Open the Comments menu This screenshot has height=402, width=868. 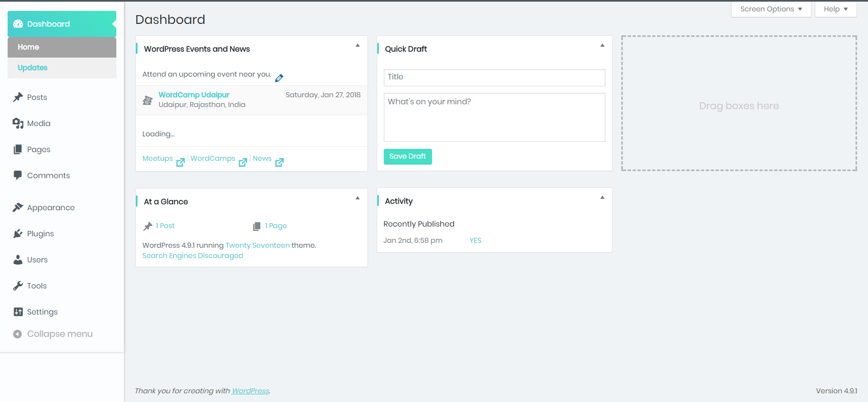tap(62, 175)
